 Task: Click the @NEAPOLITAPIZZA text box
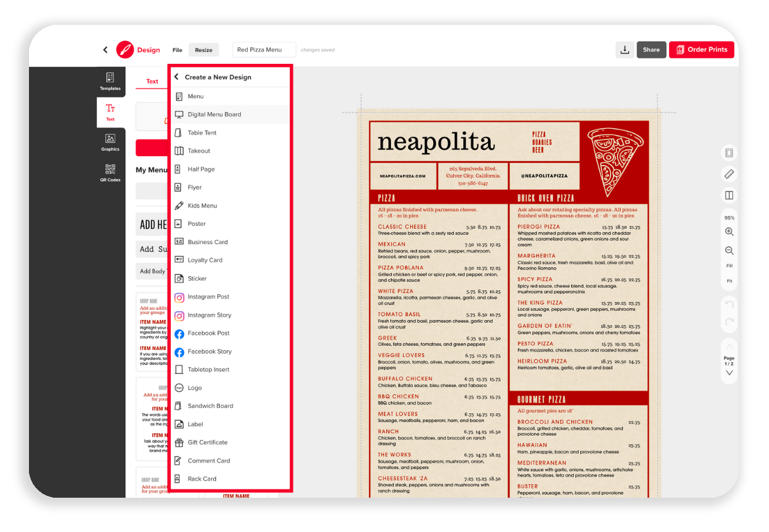tap(544, 176)
